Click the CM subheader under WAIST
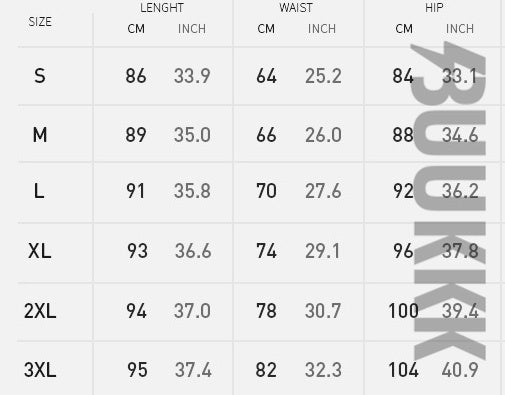The width and height of the screenshot is (505, 395). 266,29
